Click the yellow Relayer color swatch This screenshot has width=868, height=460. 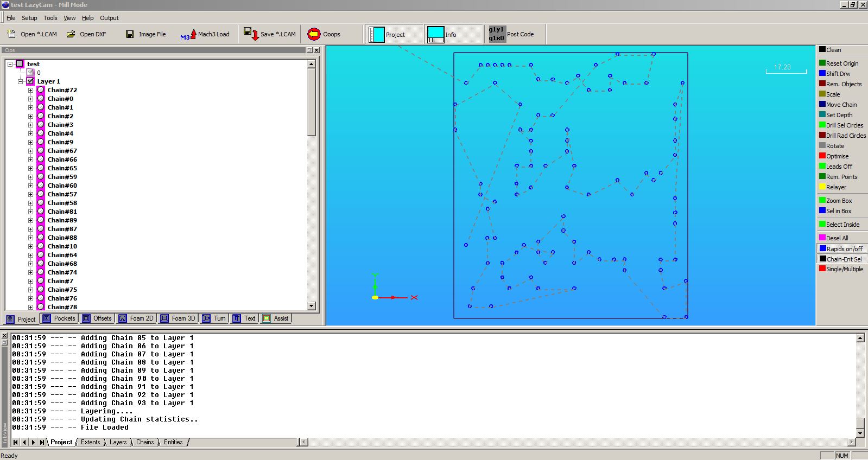pyautogui.click(x=822, y=187)
